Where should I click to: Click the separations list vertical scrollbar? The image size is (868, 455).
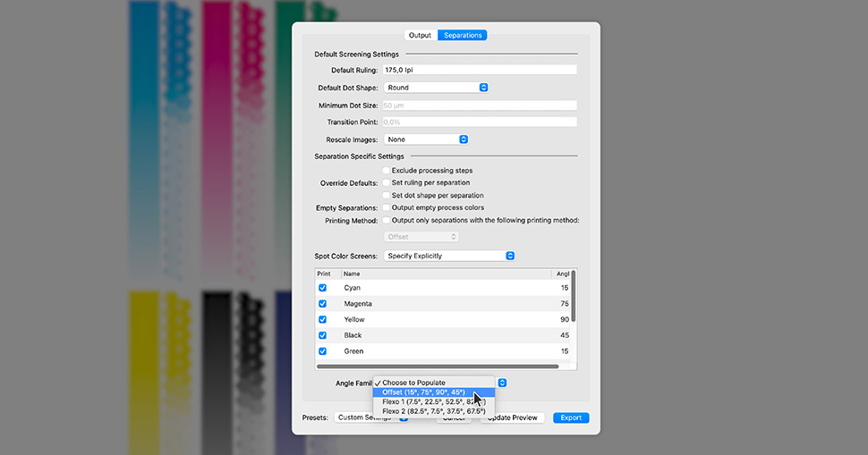[574, 296]
